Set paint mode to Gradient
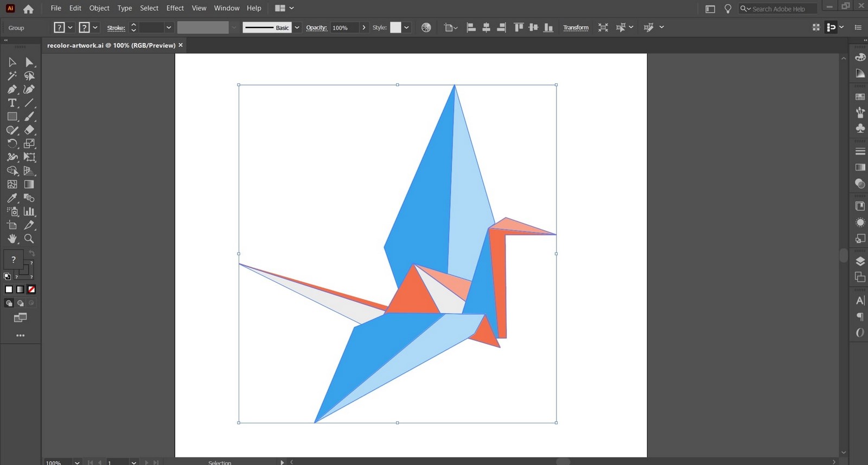Image resolution: width=868 pixels, height=465 pixels. [20, 289]
